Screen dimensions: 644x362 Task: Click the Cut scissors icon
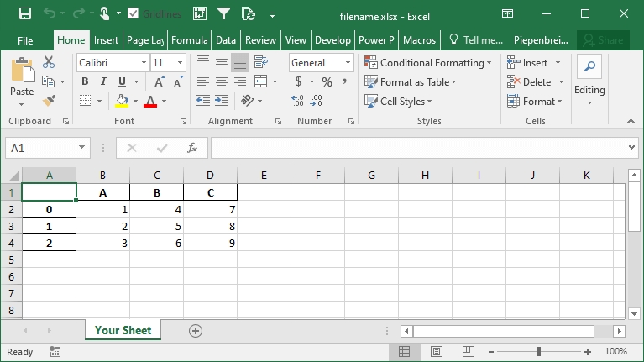pyautogui.click(x=49, y=62)
